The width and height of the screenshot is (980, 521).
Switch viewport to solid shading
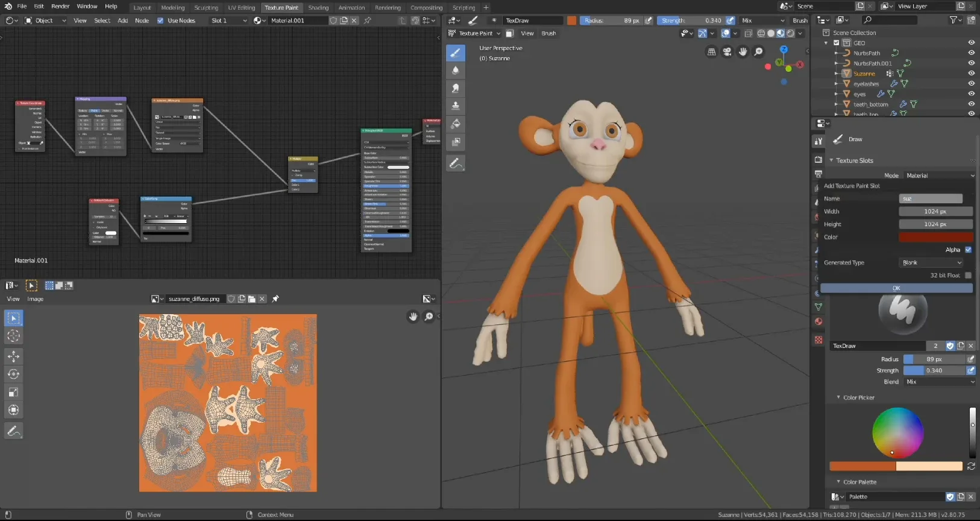coord(771,33)
